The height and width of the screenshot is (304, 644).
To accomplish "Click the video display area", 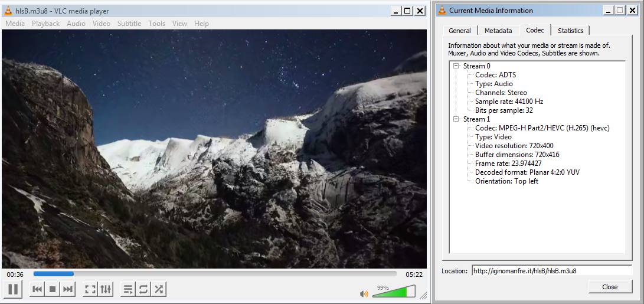I will (214, 149).
